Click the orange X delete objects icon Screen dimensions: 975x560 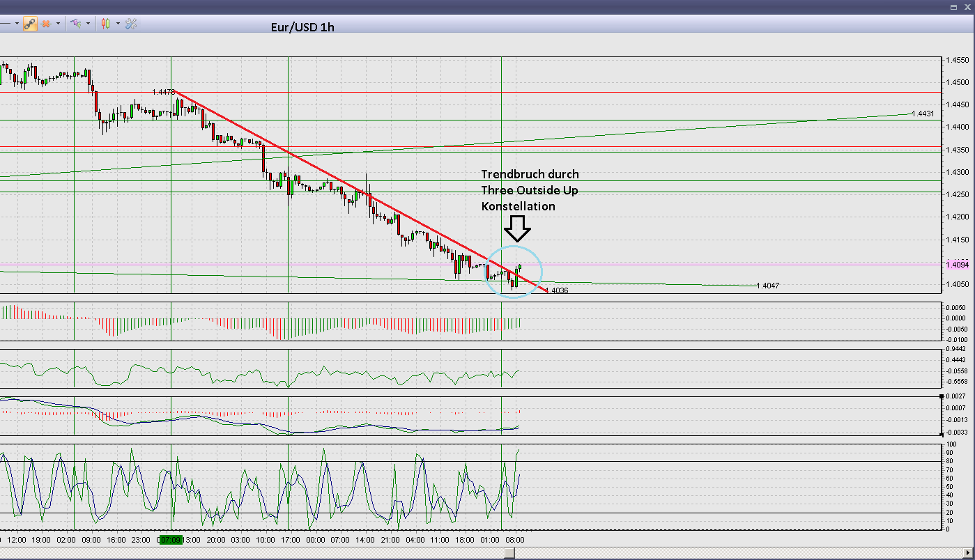point(46,24)
